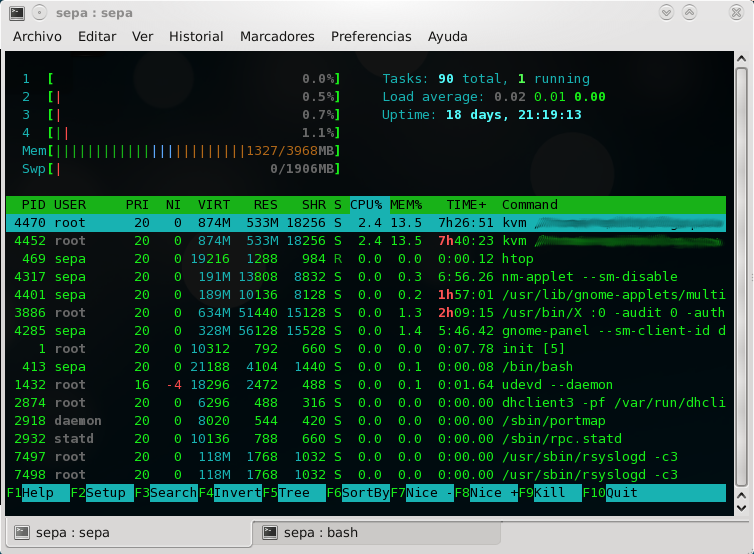This screenshot has width=754, height=554.
Task: Click the terminal icon in the title bar
Action: click(x=17, y=13)
